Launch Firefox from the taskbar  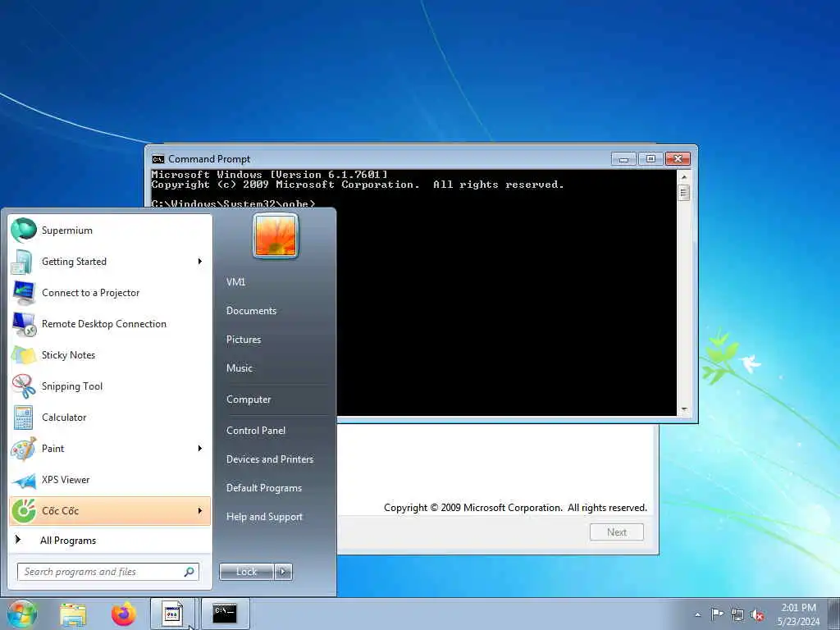pos(123,614)
